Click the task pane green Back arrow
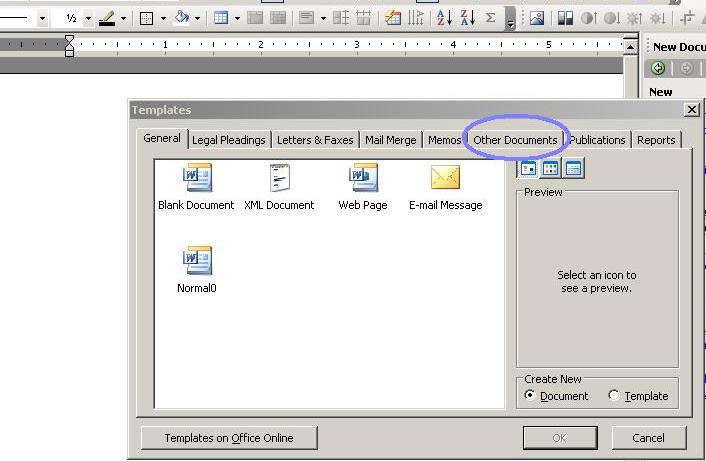 pos(658,68)
